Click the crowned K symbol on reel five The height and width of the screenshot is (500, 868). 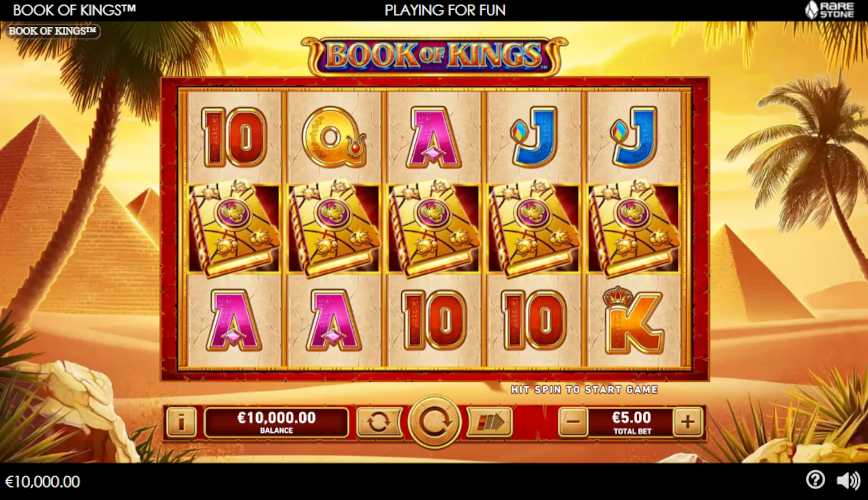(x=633, y=320)
